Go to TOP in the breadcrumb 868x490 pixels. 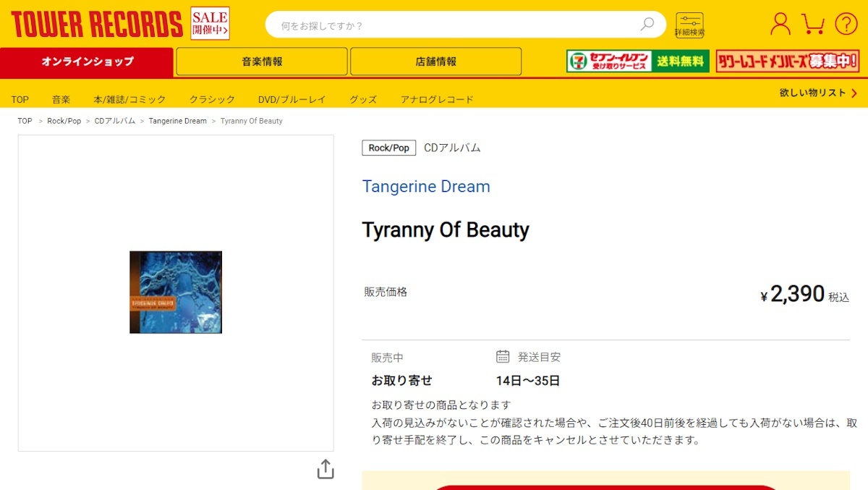pyautogui.click(x=25, y=121)
